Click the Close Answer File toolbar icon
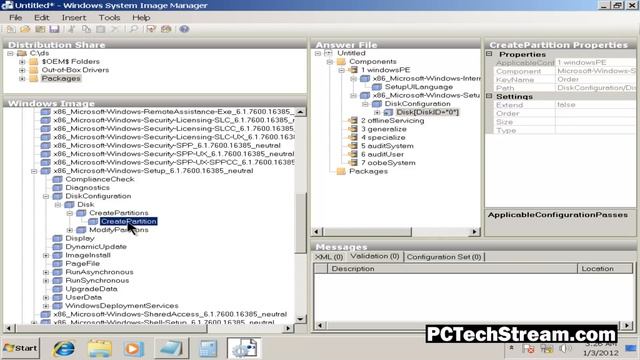Viewport: 640px width, 360px height. coord(40,29)
